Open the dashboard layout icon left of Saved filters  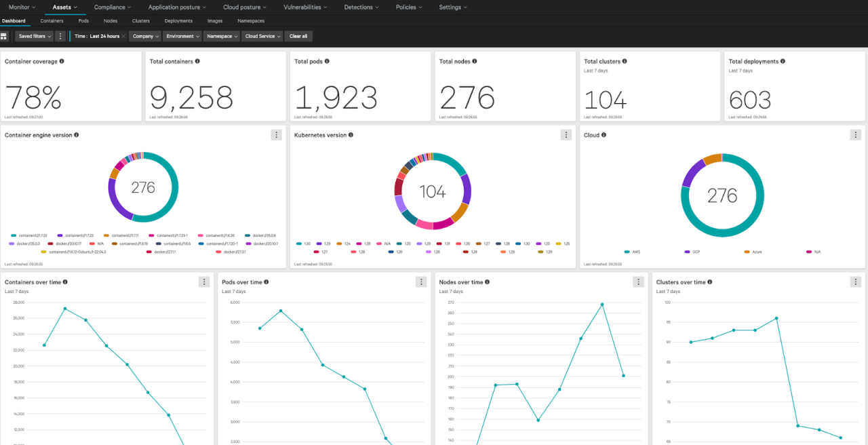point(4,36)
